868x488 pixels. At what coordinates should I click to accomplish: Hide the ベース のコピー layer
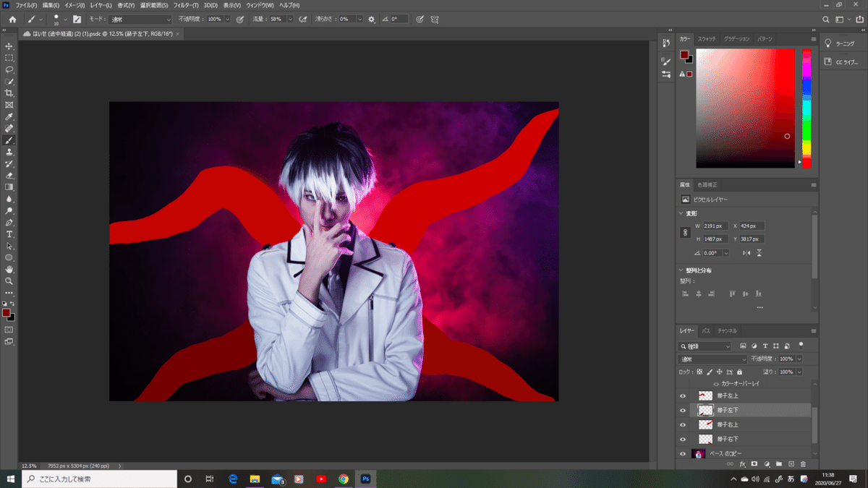(x=683, y=454)
